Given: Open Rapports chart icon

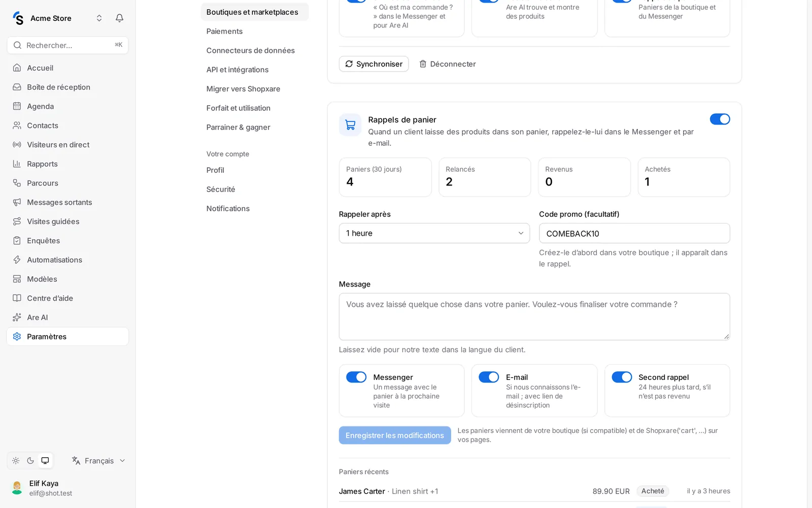Looking at the screenshot, I should [17, 164].
